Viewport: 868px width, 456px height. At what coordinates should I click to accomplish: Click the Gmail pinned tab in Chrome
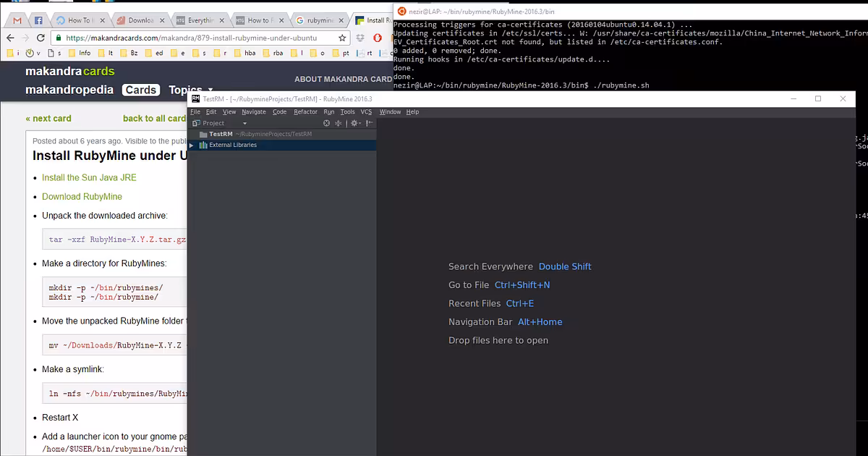click(17, 20)
